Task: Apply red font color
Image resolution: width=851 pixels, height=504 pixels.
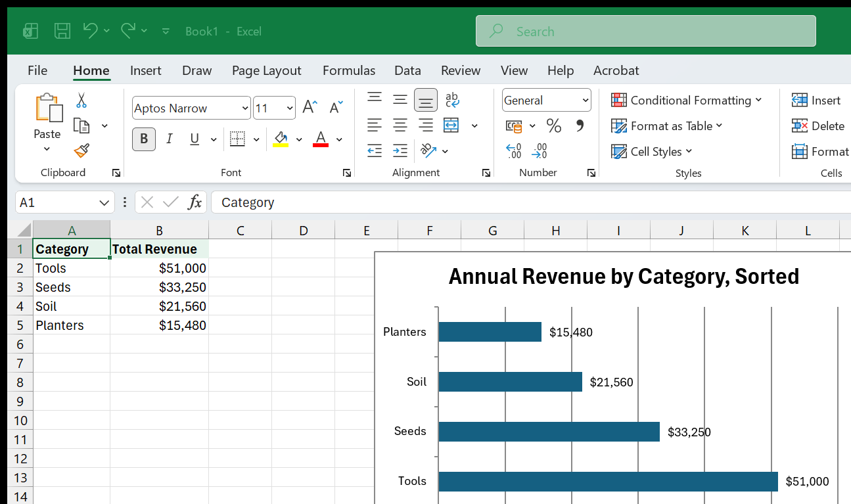Action: pos(321,139)
